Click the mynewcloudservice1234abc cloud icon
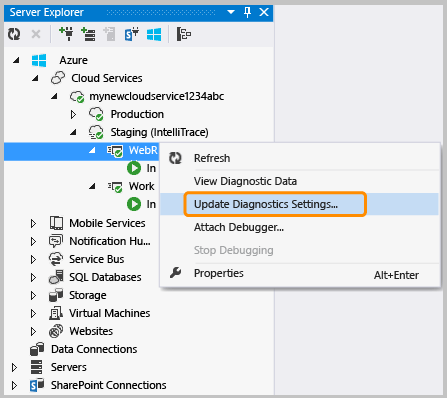 (x=77, y=97)
